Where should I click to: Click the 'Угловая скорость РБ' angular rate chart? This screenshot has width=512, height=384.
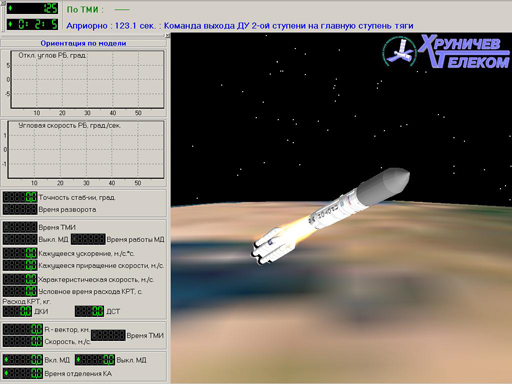(86, 149)
